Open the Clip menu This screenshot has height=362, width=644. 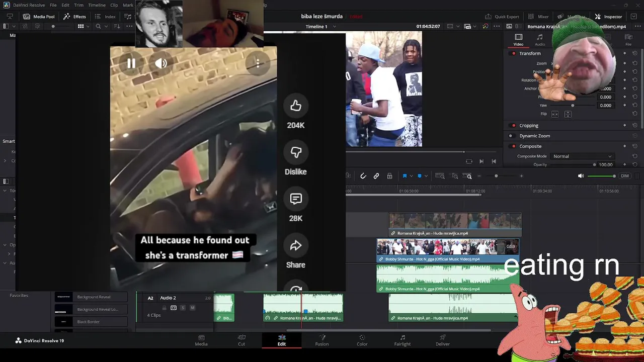point(114,5)
